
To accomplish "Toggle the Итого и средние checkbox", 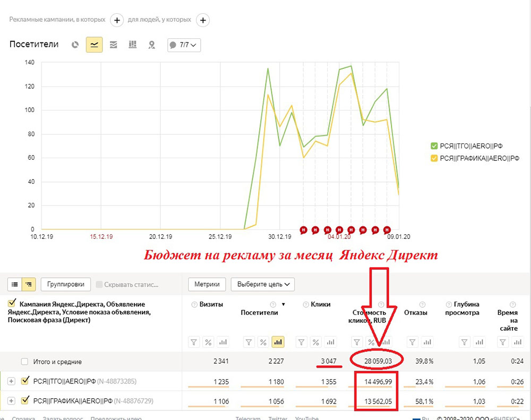I will (x=24, y=362).
